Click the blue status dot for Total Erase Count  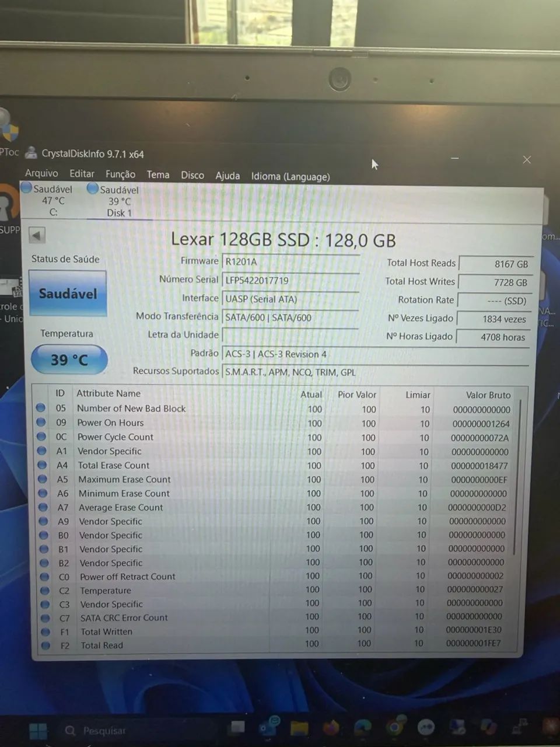coord(42,465)
